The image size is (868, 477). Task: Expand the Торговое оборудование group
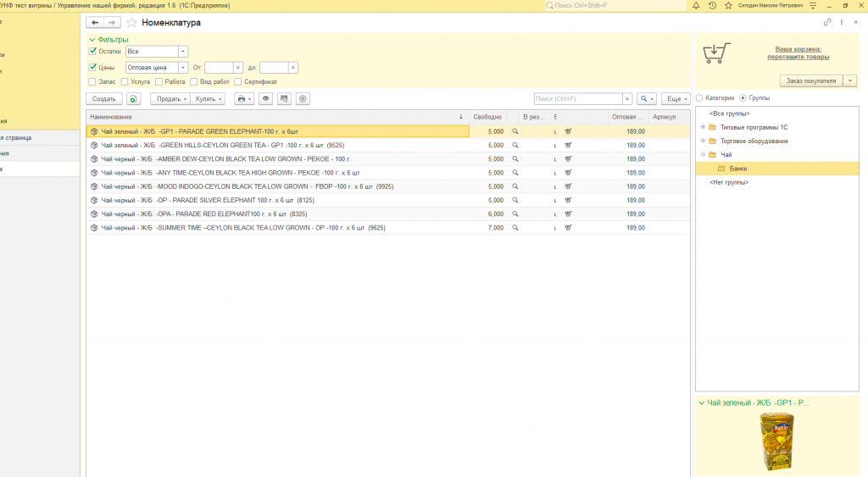703,141
